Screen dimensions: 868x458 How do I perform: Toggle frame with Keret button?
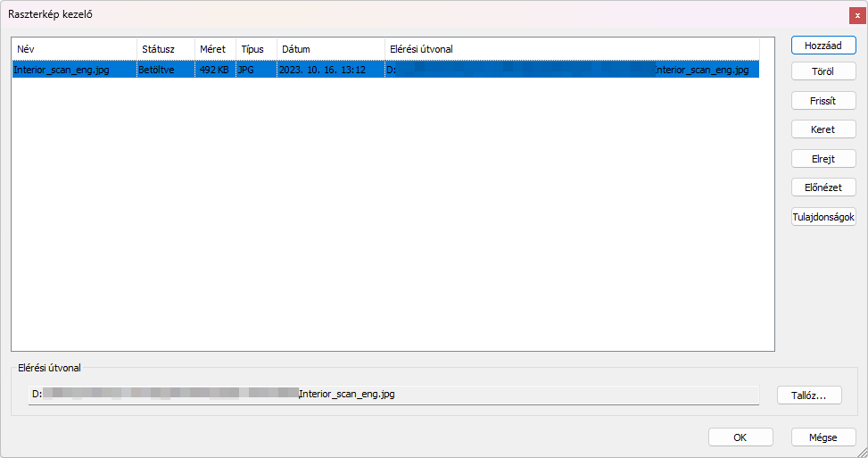pyautogui.click(x=823, y=129)
